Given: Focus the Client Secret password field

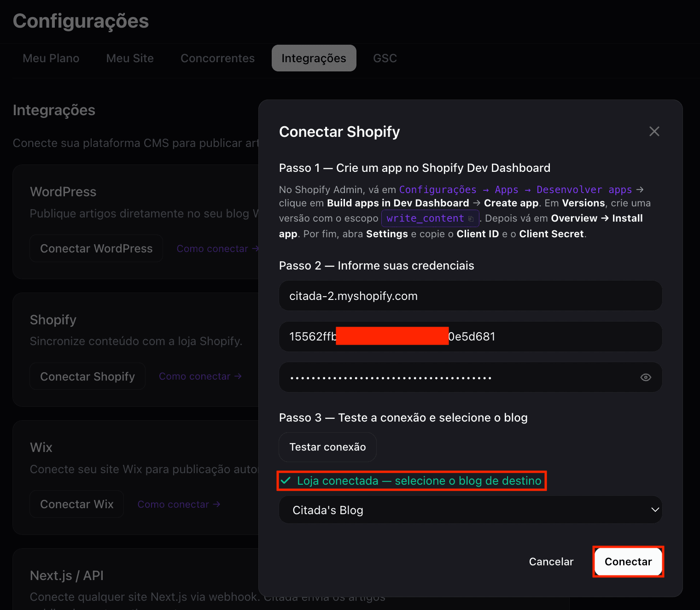Looking at the screenshot, I should pyautogui.click(x=471, y=377).
